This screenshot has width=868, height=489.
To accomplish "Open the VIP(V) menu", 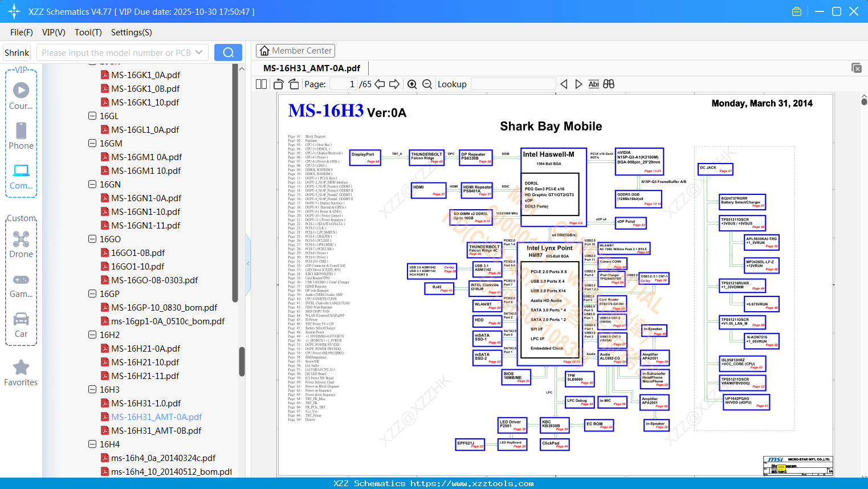I will [x=54, y=32].
